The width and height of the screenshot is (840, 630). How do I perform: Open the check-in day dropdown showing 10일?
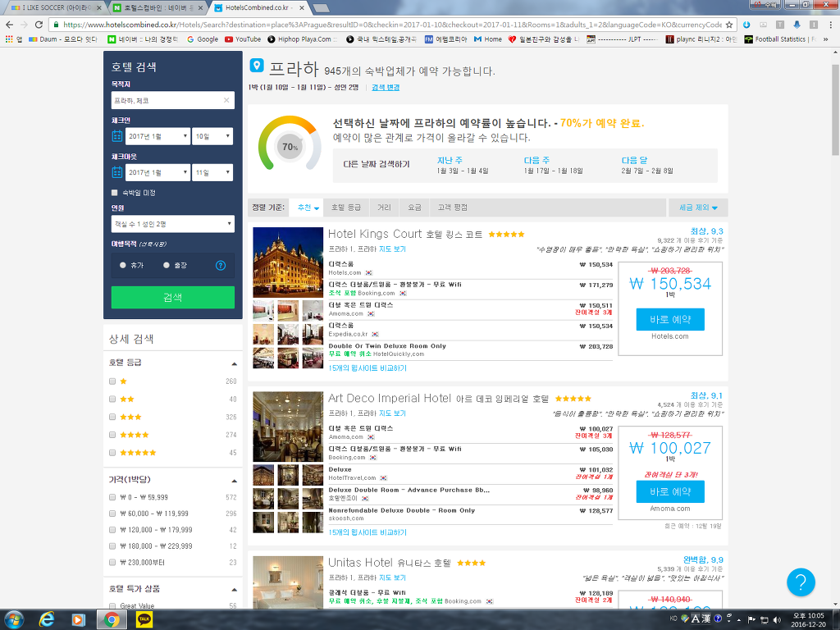212,136
